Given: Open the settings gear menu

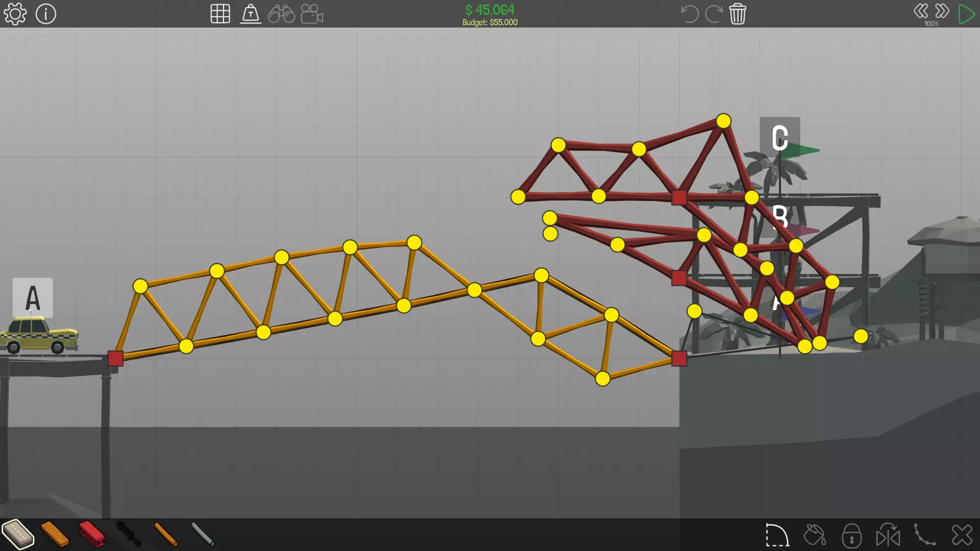Looking at the screenshot, I should 15,14.
